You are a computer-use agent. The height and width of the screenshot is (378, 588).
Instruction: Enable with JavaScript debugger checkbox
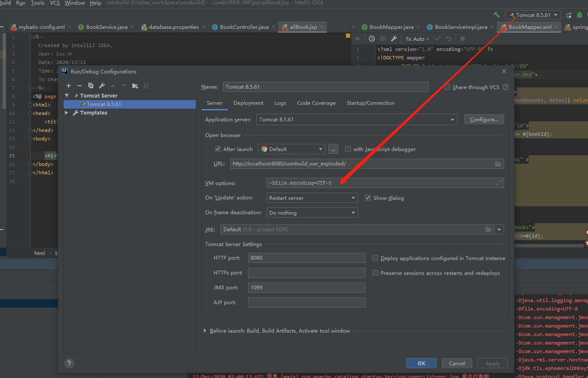pos(348,149)
